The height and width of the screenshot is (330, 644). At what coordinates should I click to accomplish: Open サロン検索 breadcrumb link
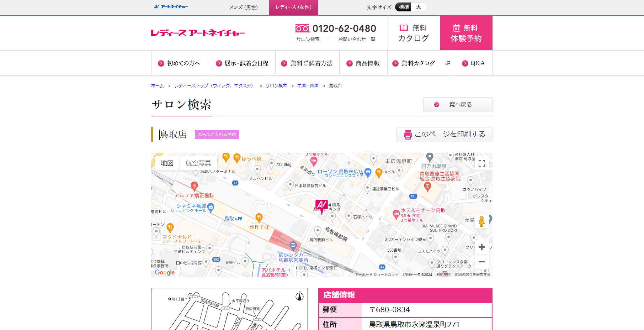[x=276, y=86]
